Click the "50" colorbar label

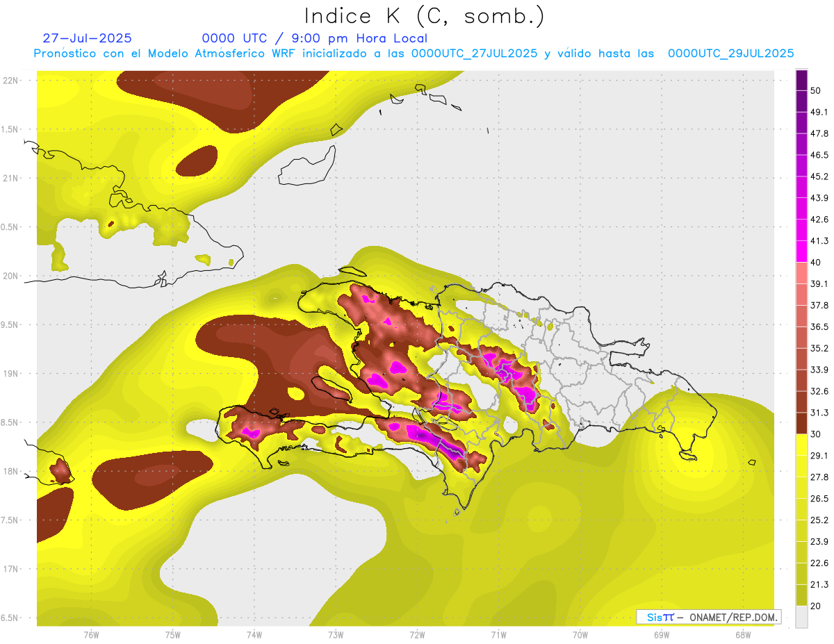coord(817,90)
